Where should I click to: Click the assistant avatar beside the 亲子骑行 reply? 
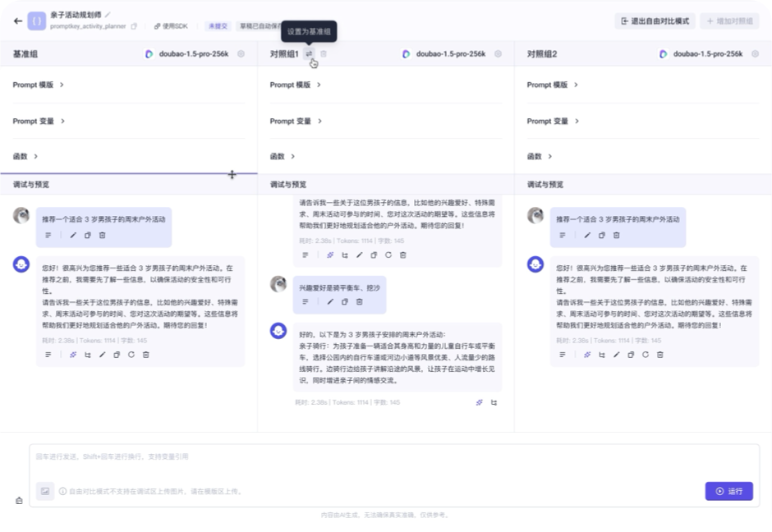(278, 331)
